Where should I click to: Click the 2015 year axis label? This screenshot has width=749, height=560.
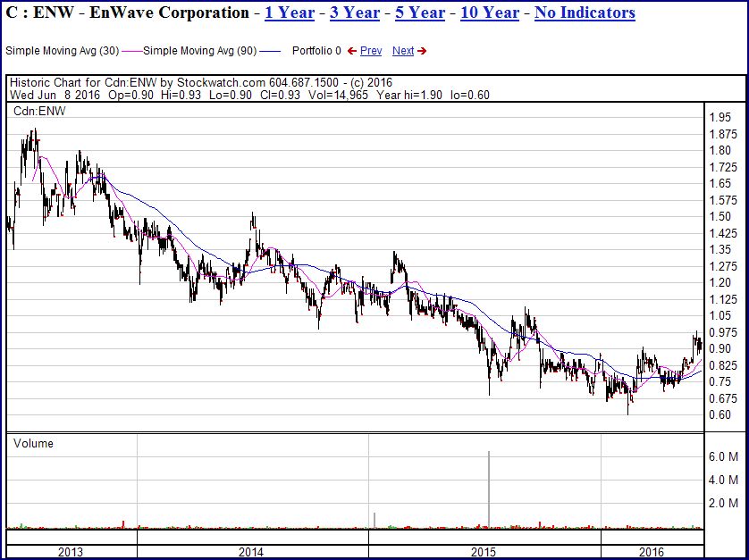(x=484, y=552)
